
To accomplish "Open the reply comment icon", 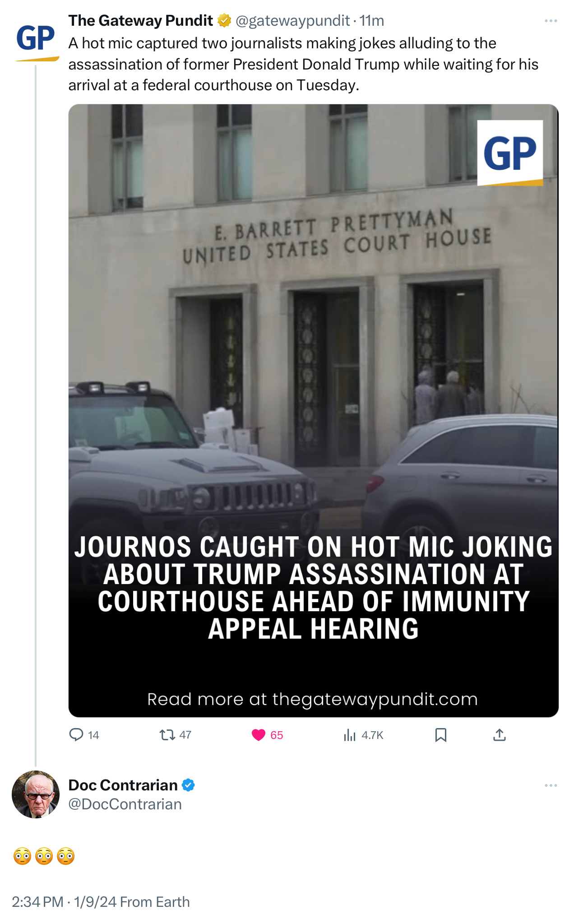I will point(76,735).
